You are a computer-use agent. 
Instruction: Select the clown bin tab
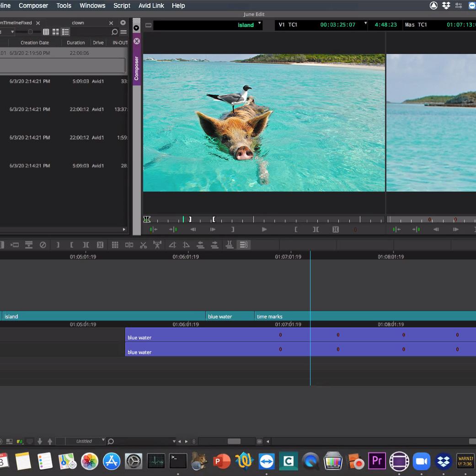[x=78, y=23]
